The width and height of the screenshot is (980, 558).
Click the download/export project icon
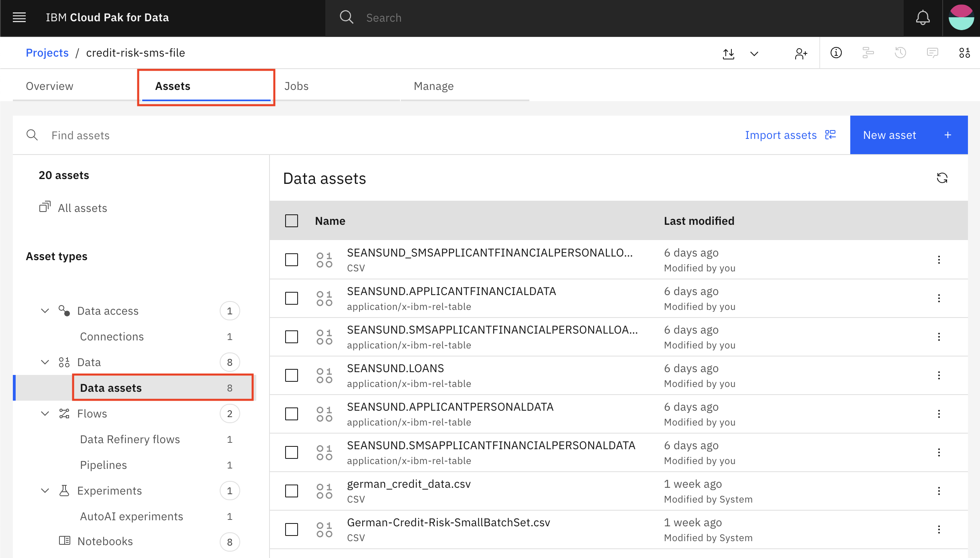pyautogui.click(x=729, y=53)
